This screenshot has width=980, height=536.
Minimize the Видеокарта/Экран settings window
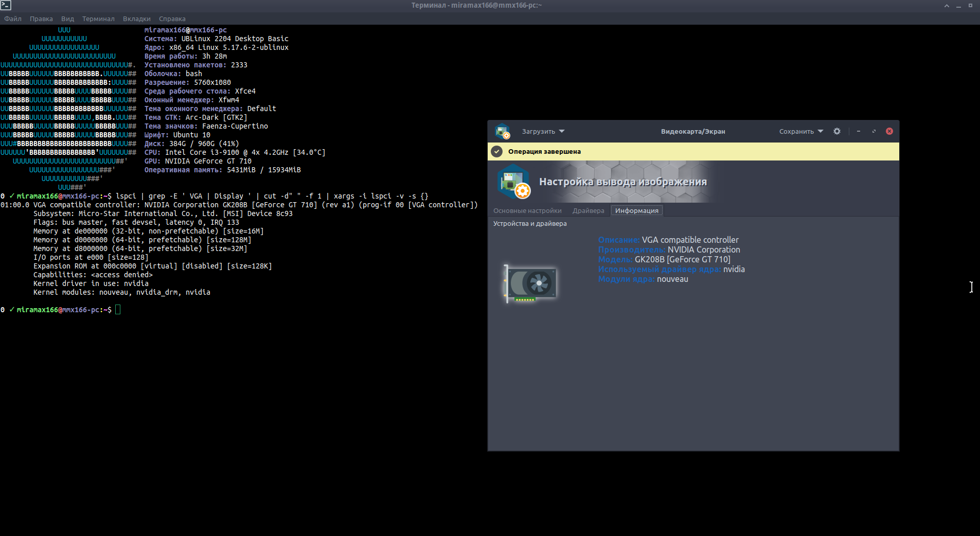858,131
